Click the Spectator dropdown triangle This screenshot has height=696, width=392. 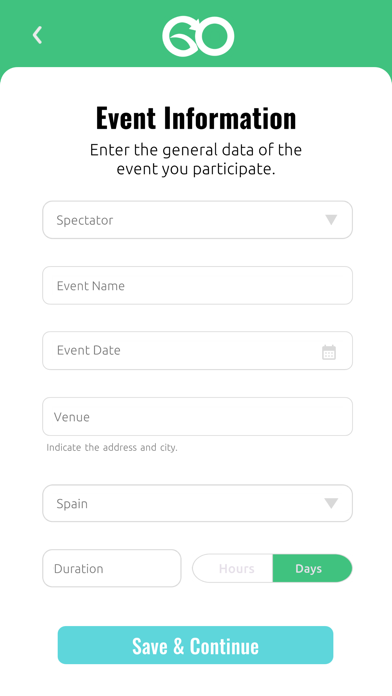(x=331, y=220)
